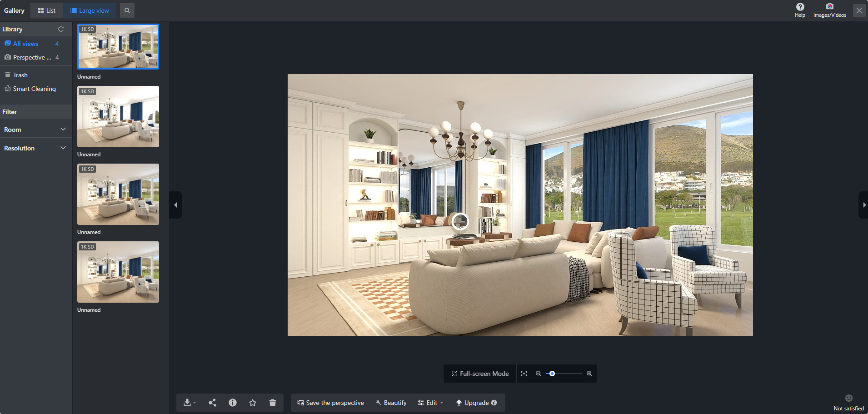
Task: Expand the Room filter
Action: coord(35,130)
